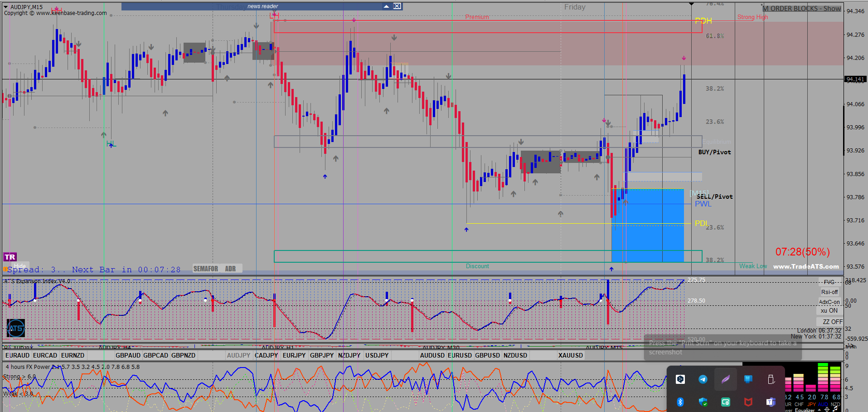Image resolution: width=868 pixels, height=412 pixels.
Task: Select the USDJPY symbol button
Action: pyautogui.click(x=377, y=355)
